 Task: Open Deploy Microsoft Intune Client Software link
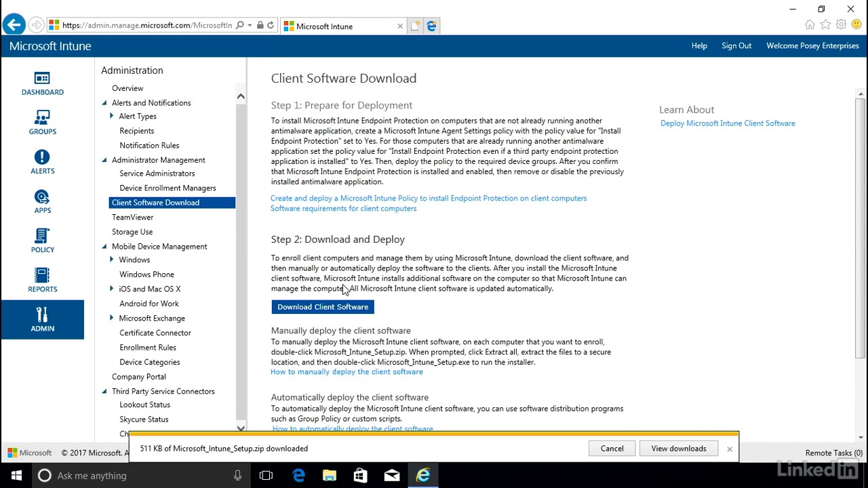pyautogui.click(x=728, y=123)
